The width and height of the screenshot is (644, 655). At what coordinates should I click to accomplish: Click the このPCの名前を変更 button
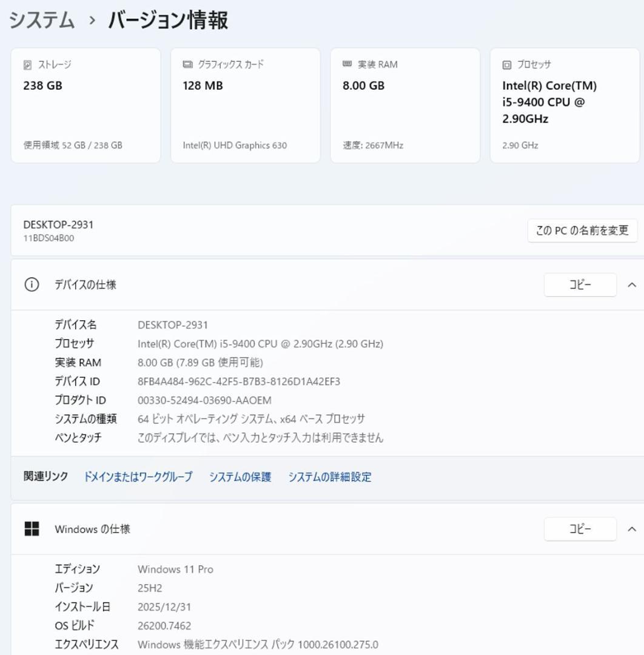tap(583, 230)
